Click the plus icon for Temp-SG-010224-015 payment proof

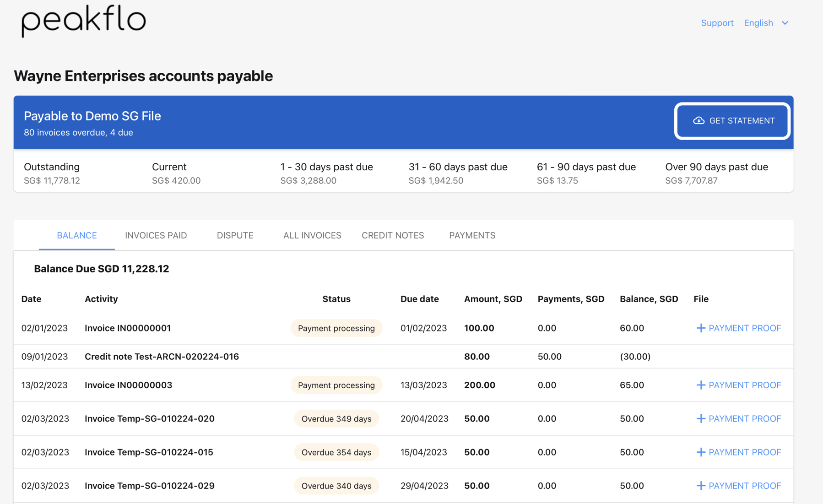pyautogui.click(x=701, y=452)
